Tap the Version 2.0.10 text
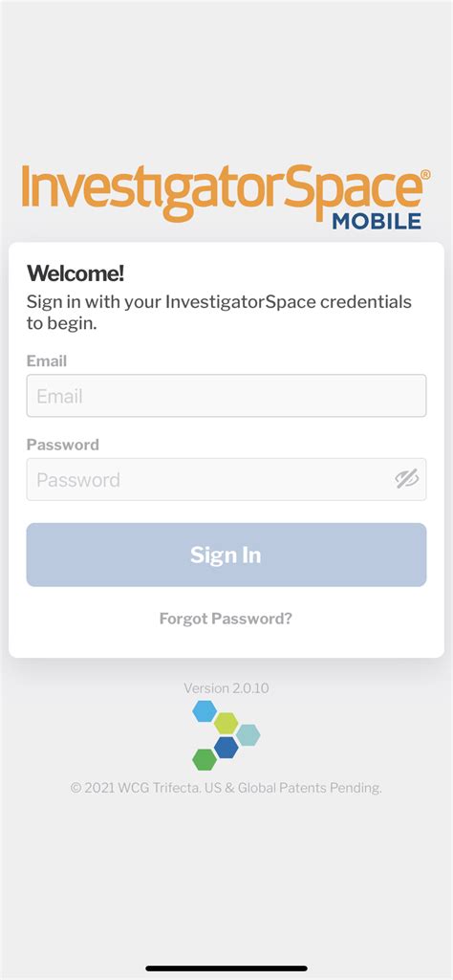 [x=226, y=688]
